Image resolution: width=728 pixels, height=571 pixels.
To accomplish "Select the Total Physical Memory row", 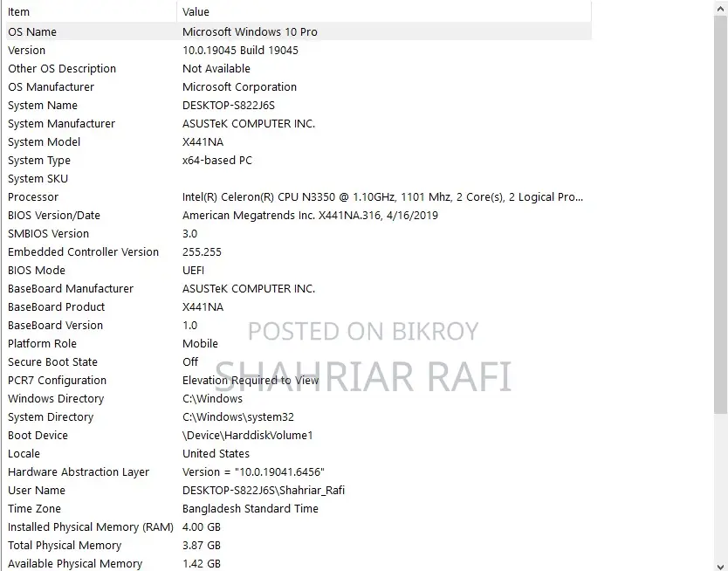I will click(x=298, y=545).
